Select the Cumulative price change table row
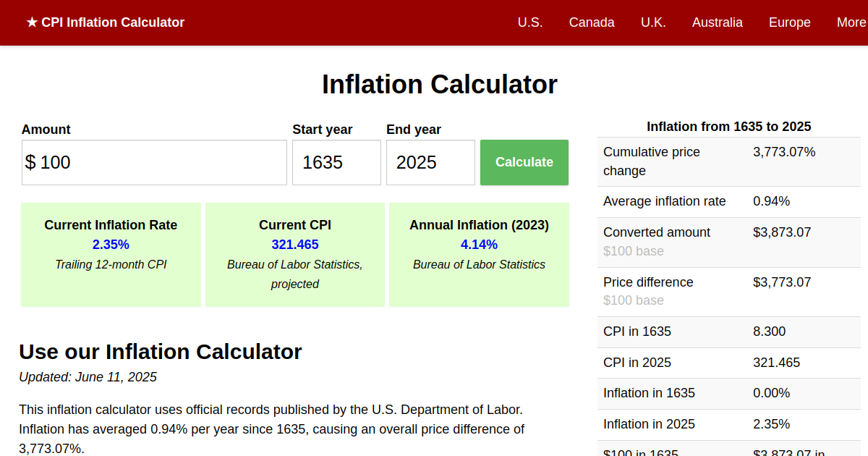Image resolution: width=868 pixels, height=456 pixels. [x=728, y=161]
